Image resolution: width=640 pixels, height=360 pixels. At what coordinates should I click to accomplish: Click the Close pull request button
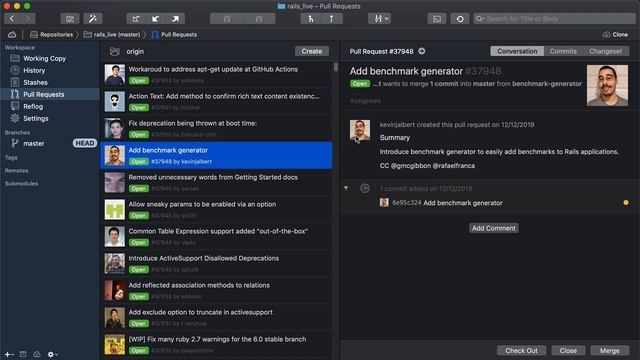pyautogui.click(x=568, y=351)
